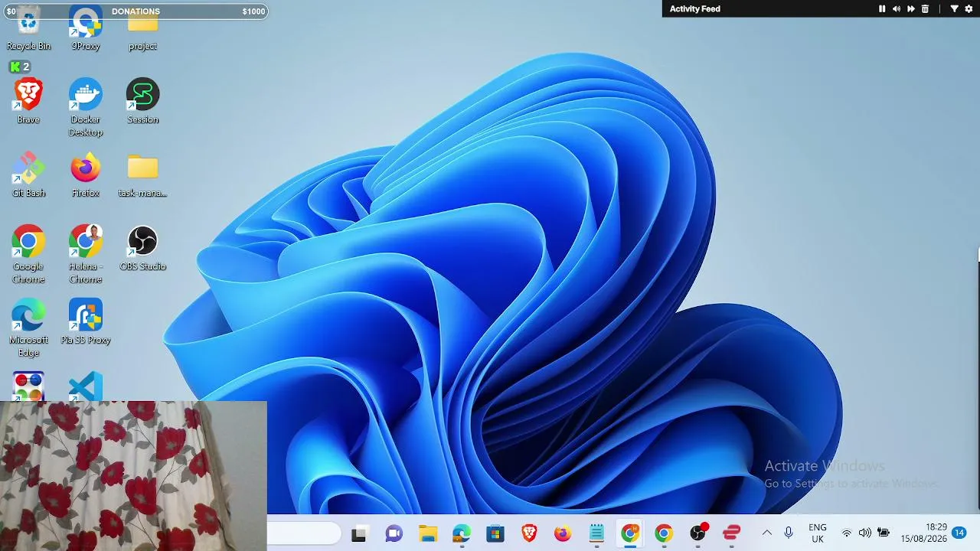Click the taskbar search box
Image resolution: width=980 pixels, height=551 pixels.
(304, 533)
